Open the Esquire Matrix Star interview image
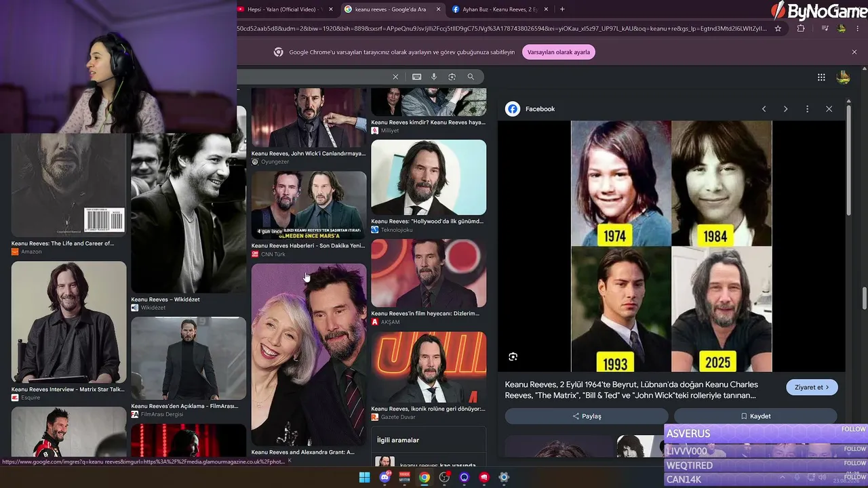Viewport: 868px width, 488px height. pos(69,322)
